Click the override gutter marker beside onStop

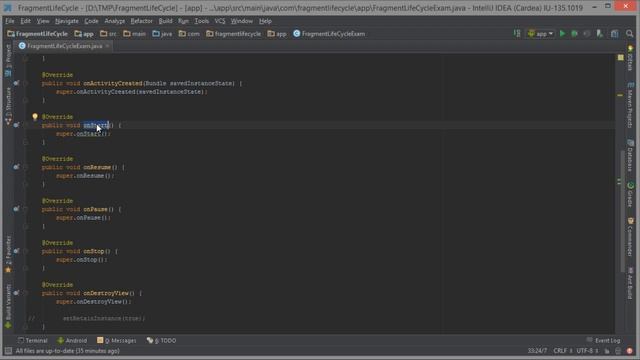16,251
